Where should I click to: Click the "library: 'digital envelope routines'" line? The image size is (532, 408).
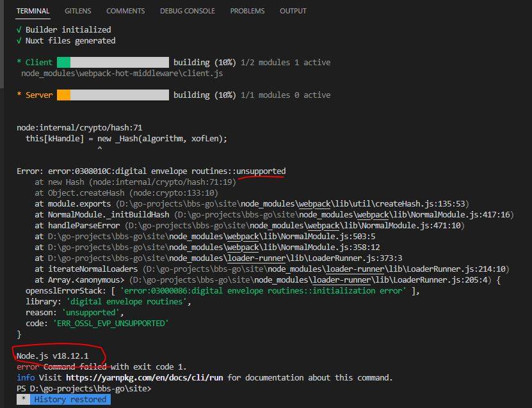[x=109, y=302]
